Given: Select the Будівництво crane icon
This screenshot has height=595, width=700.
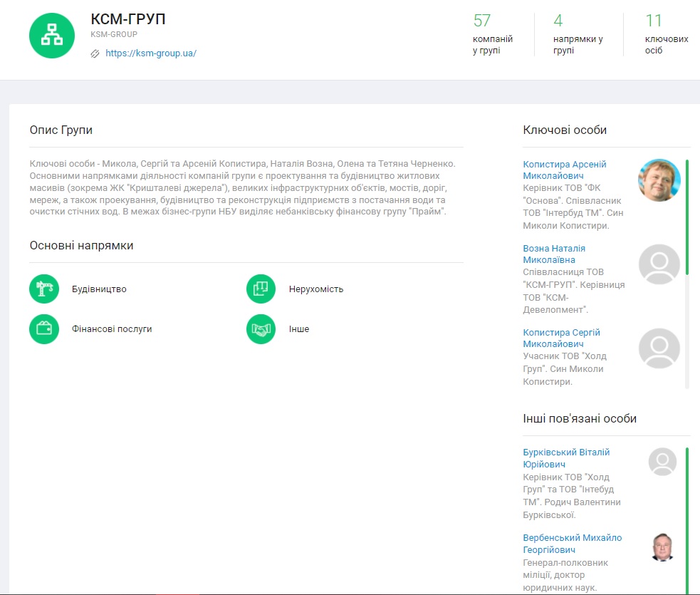Looking at the screenshot, I should pos(44,289).
